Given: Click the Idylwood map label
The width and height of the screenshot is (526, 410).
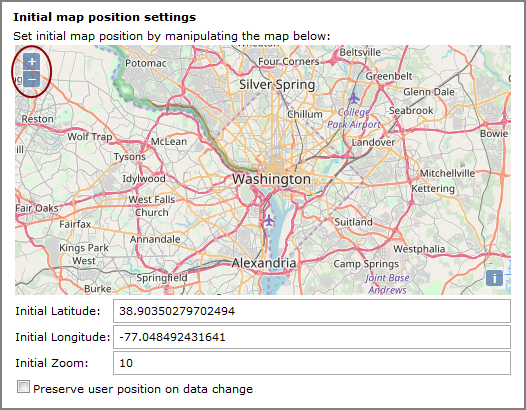Looking at the screenshot, I should coord(144,178).
